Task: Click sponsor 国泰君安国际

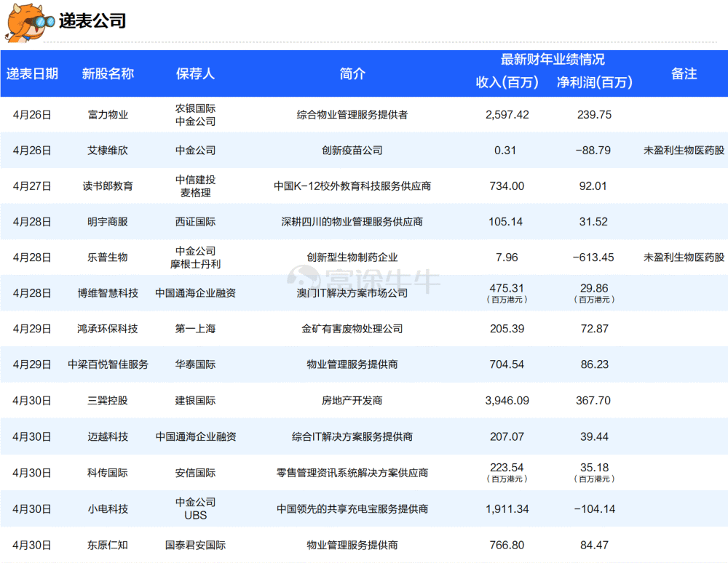Action: (195, 546)
